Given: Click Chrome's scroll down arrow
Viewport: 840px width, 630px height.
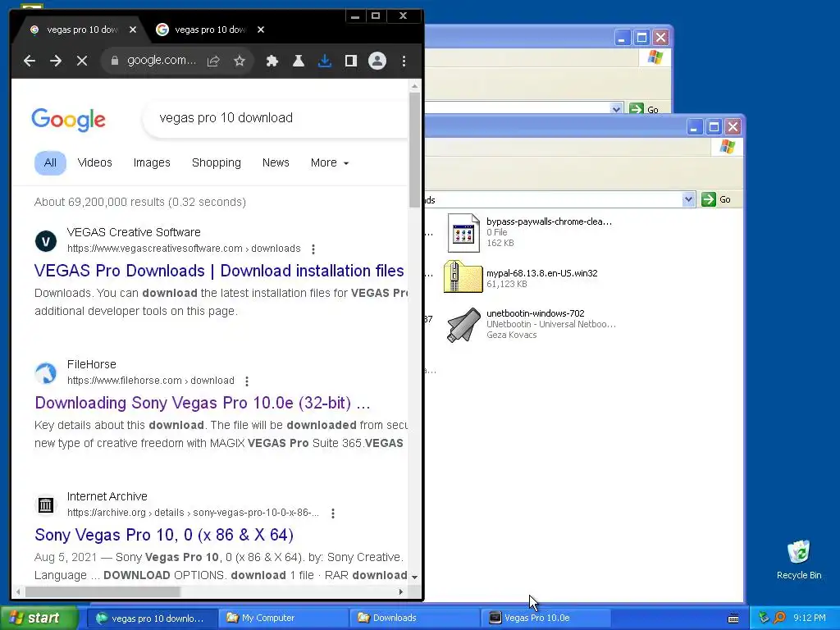Looking at the screenshot, I should 414,577.
